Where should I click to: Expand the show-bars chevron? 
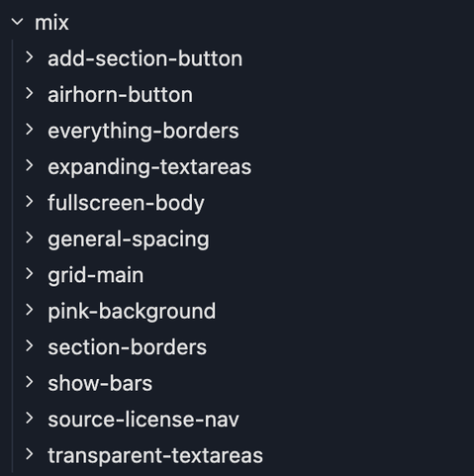[x=30, y=382]
